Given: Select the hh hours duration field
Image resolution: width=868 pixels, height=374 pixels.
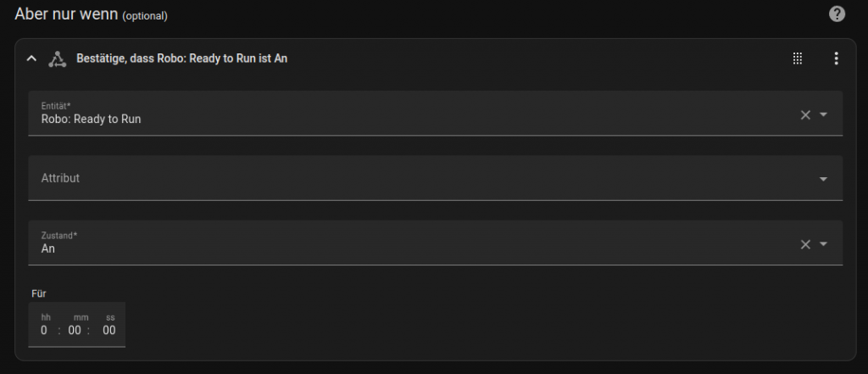Looking at the screenshot, I should coord(44,330).
